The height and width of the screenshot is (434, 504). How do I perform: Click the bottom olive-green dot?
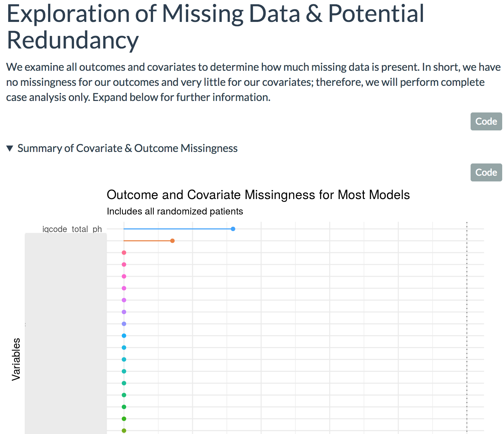pyautogui.click(x=124, y=430)
